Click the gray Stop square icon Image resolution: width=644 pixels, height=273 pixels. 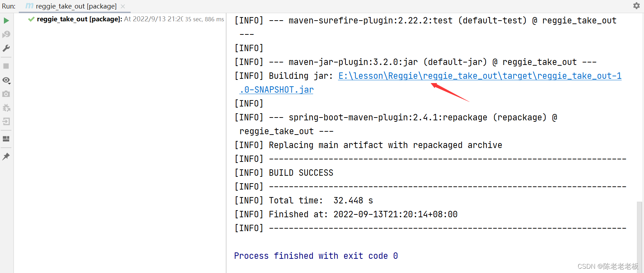[x=6, y=66]
